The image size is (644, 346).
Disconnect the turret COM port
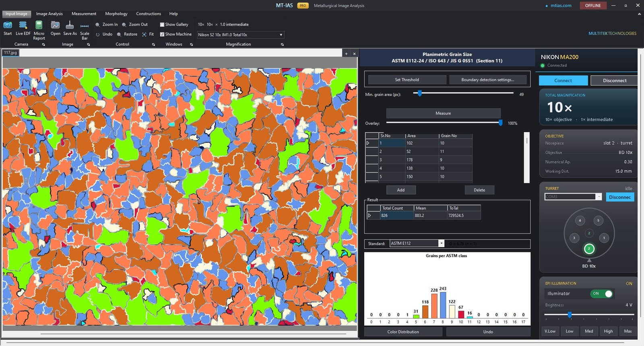[620, 197]
